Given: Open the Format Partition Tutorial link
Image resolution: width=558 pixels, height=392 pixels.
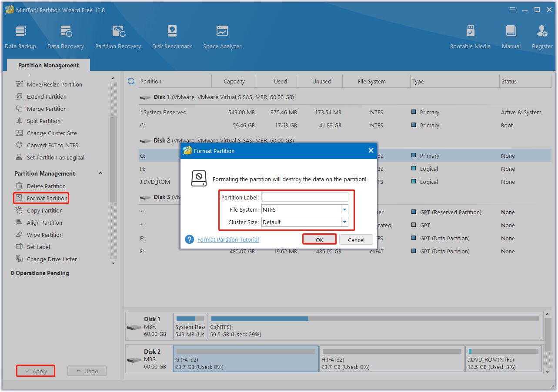Looking at the screenshot, I should pos(228,239).
